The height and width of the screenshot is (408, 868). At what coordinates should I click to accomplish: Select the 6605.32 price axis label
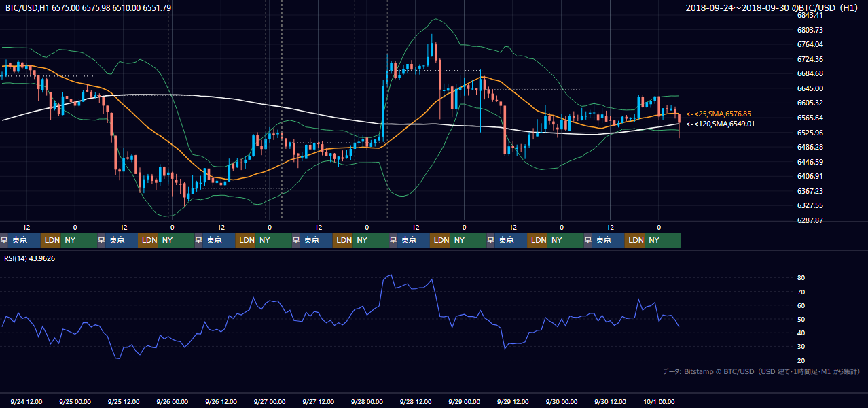pos(811,103)
